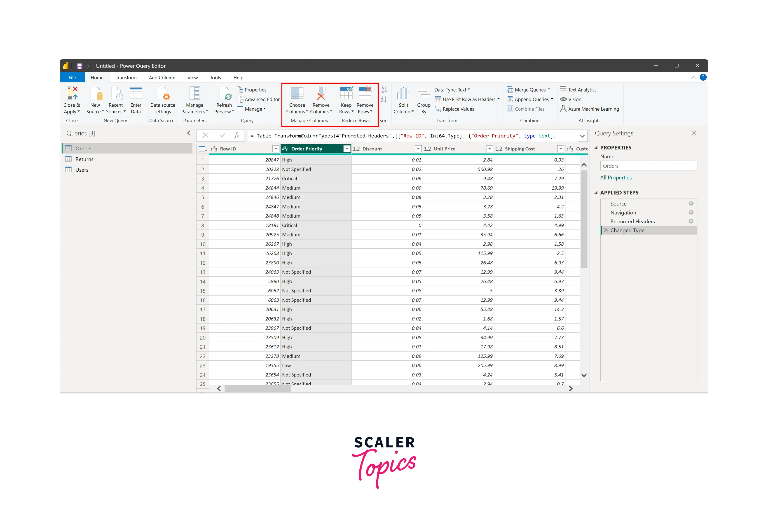Click the Refresh Preview icon
768x532 pixels.
[225, 94]
